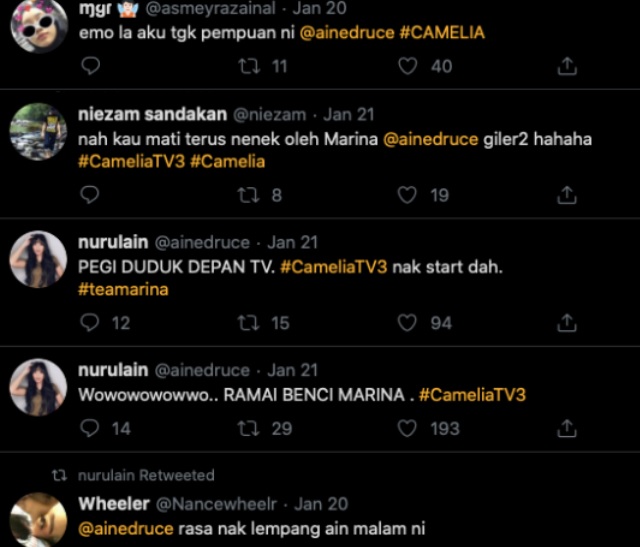Open the #CameliaTV3 hashtag in niezam's tweet
640x547 pixels.
130,162
